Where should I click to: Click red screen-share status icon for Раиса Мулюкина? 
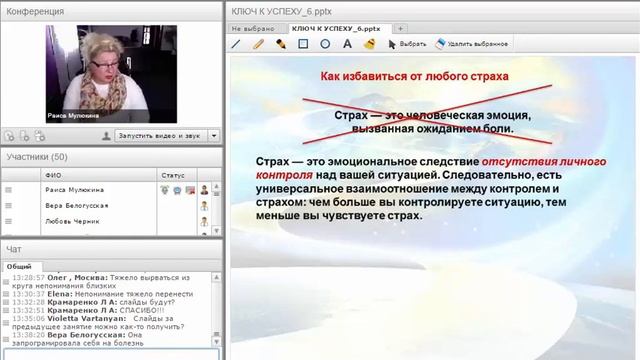(x=190, y=190)
